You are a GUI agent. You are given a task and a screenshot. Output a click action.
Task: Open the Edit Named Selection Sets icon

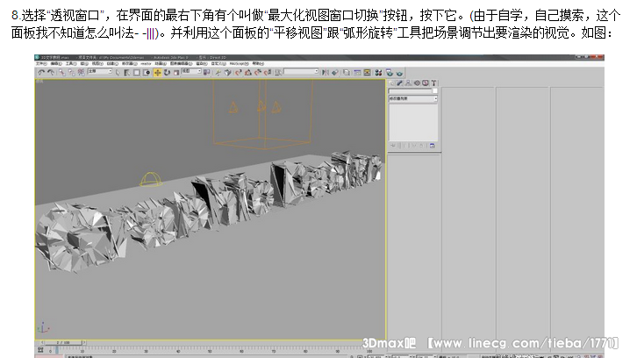coord(278,72)
